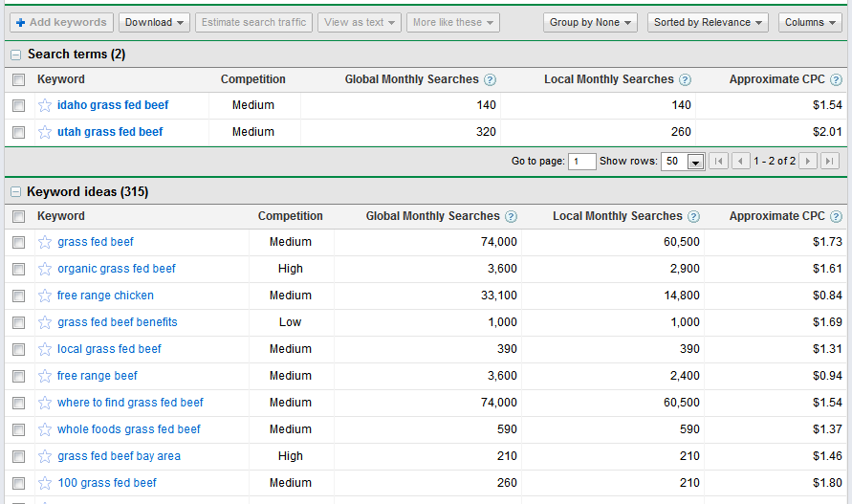The width and height of the screenshot is (852, 504).
Task: Open the 'whole foods grass fed beef' link
Action: (x=129, y=429)
